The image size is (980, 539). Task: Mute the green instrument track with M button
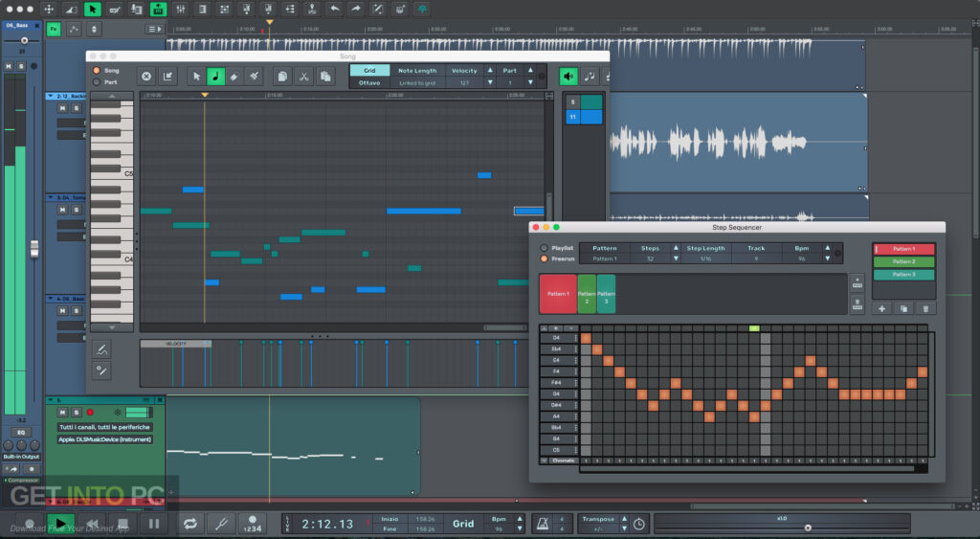(62, 412)
